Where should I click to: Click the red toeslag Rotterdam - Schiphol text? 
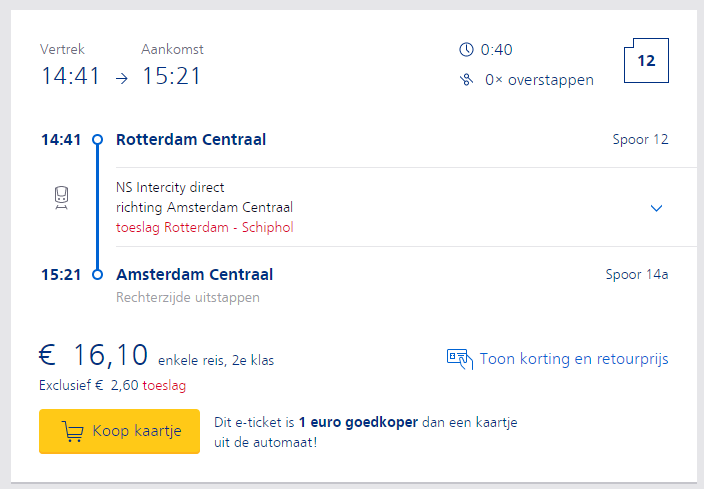205,227
